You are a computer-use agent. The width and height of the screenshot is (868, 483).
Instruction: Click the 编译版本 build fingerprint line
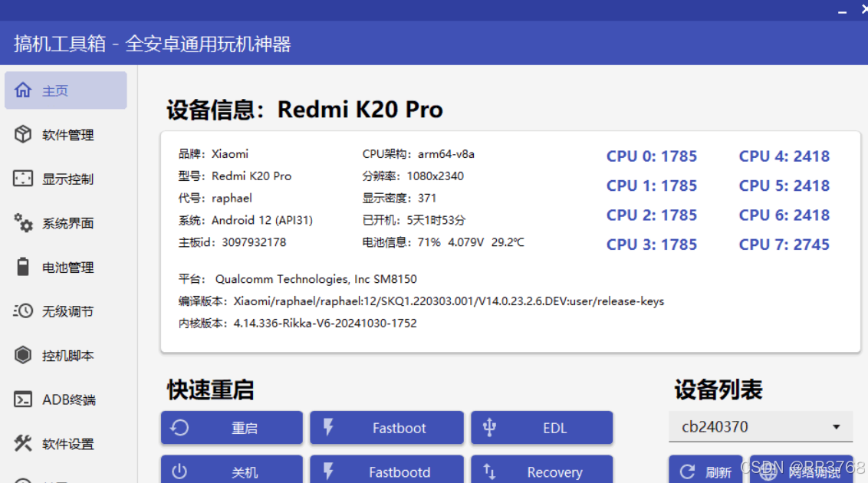coord(421,301)
